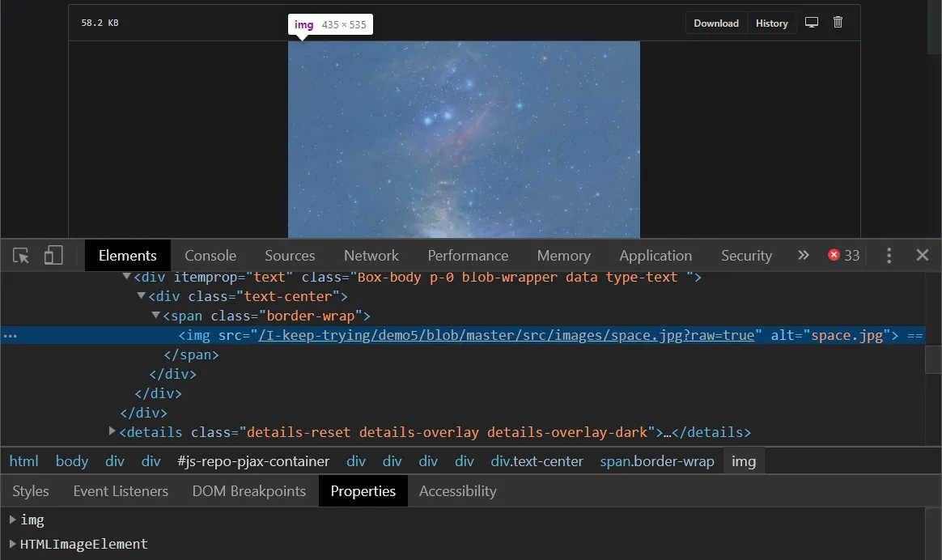Click the 58.2 KB file size text
942x560 pixels.
coord(100,23)
